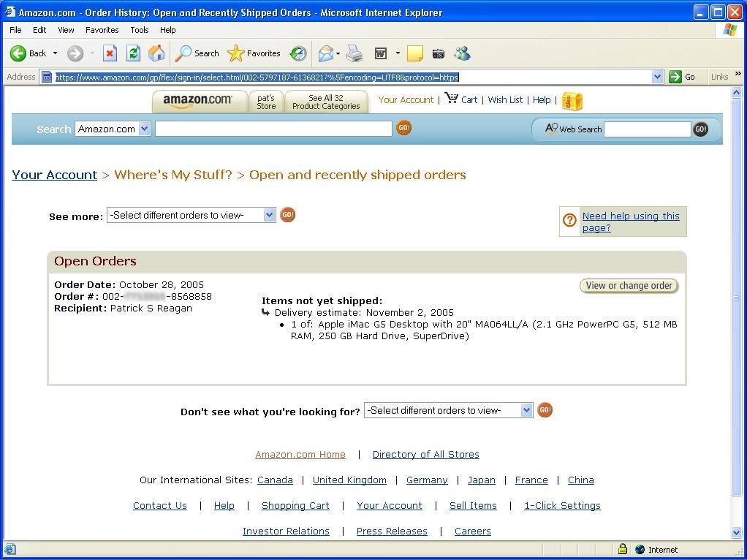This screenshot has height=560, width=747.
Task: Open the 1-Click Settings link
Action: click(562, 506)
